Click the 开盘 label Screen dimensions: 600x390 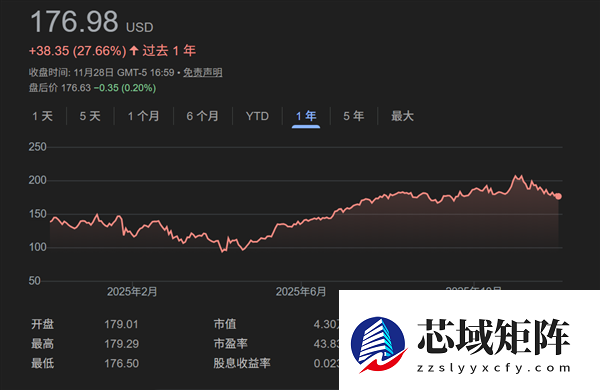[42, 325]
